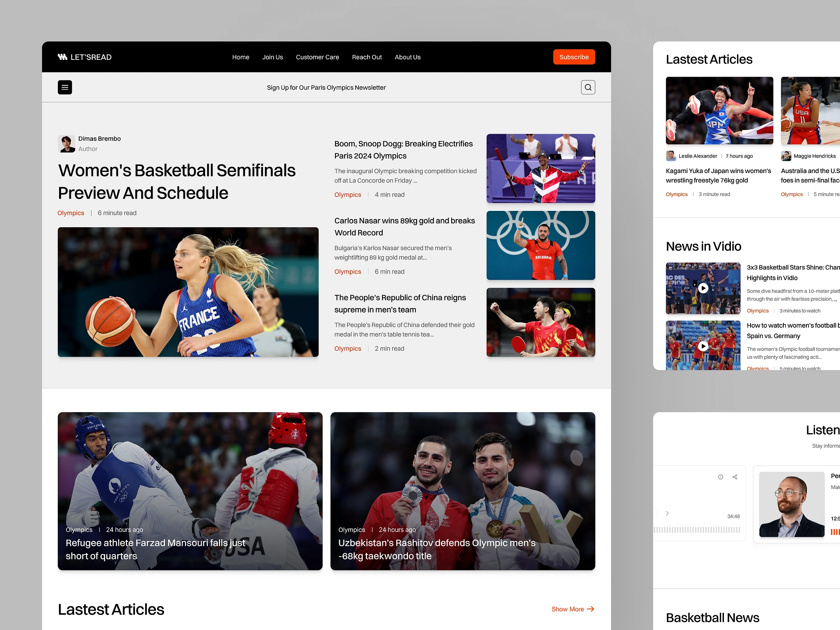The width and height of the screenshot is (840, 630).
Task: Click the Show More arrow icon
Action: point(591,609)
